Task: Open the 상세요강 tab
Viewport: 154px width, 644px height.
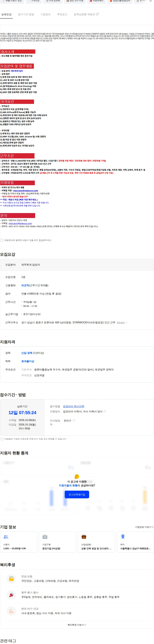Action: coord(6,15)
